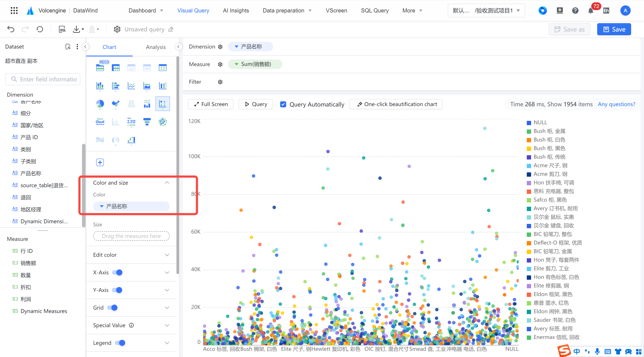
Task: Go to AI Insights
Action: [x=236, y=10]
